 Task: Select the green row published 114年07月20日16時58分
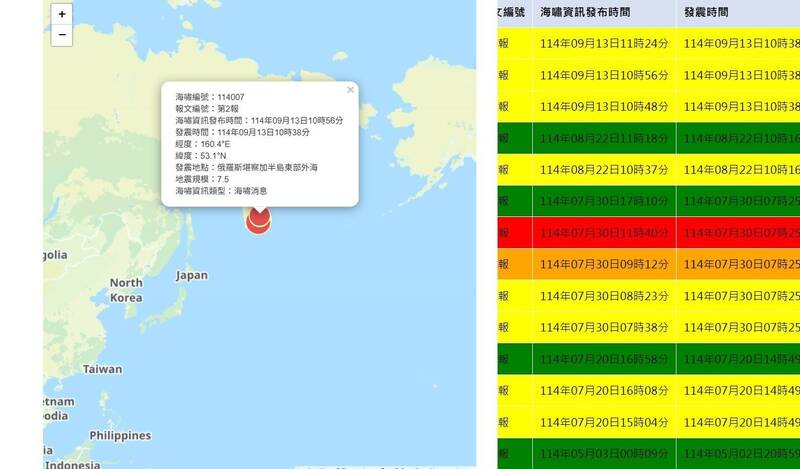(648, 359)
